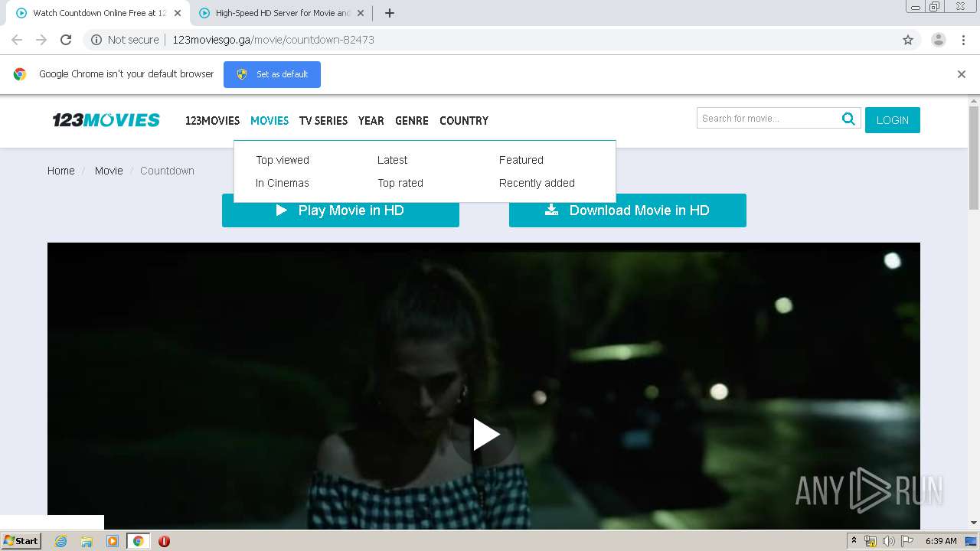Click the network tray icon
The width and height of the screenshot is (980, 551).
871,541
